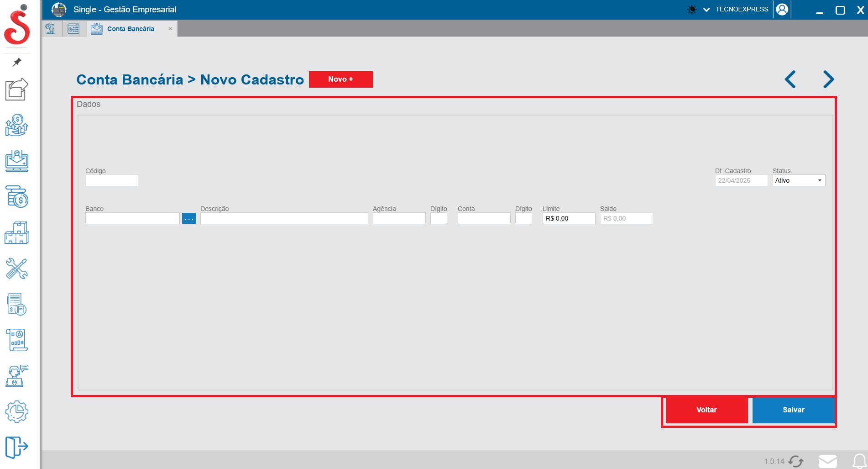Open the financial growth module icon
This screenshot has height=469, width=868.
click(17, 125)
